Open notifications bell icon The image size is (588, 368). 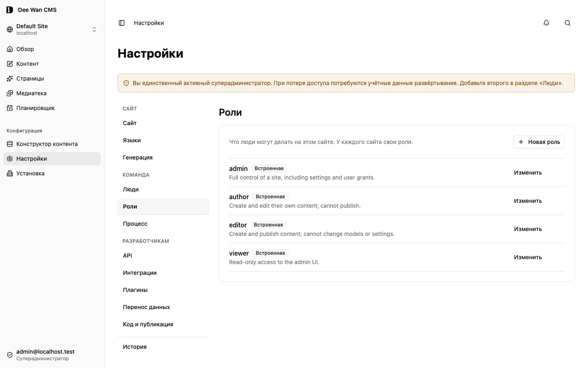(x=546, y=23)
